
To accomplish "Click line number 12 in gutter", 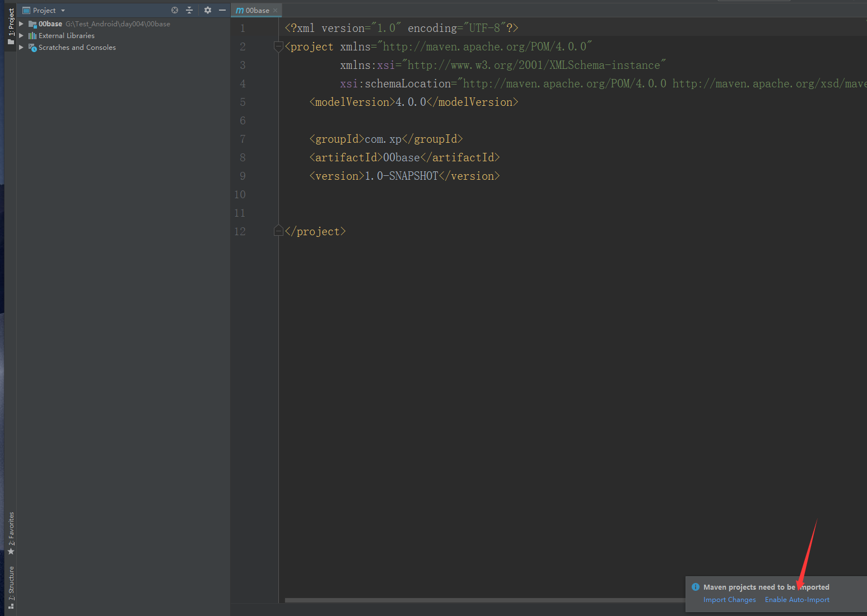I will pyautogui.click(x=240, y=231).
